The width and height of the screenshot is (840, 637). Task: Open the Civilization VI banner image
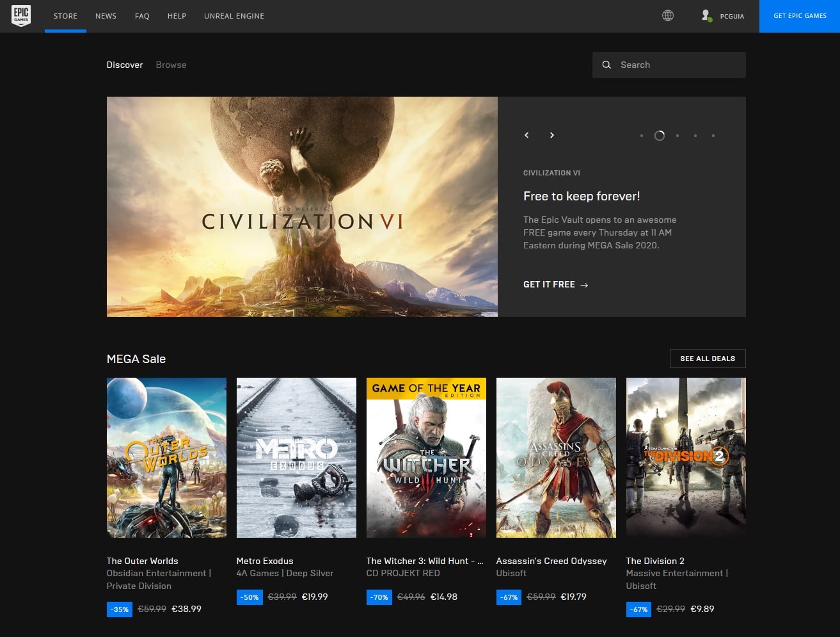point(302,207)
